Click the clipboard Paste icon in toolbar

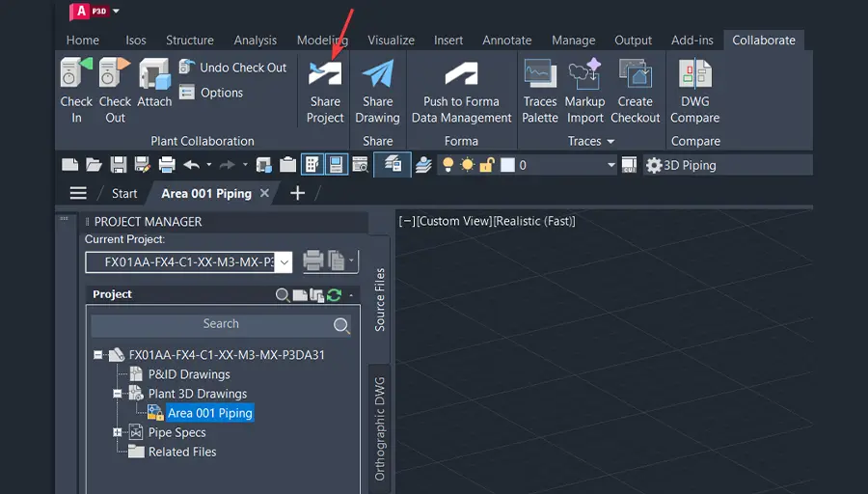(287, 164)
